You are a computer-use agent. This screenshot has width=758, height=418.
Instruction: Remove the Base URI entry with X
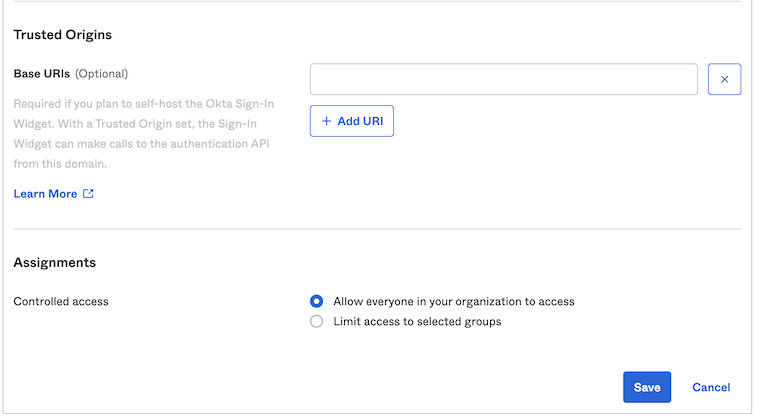point(724,79)
